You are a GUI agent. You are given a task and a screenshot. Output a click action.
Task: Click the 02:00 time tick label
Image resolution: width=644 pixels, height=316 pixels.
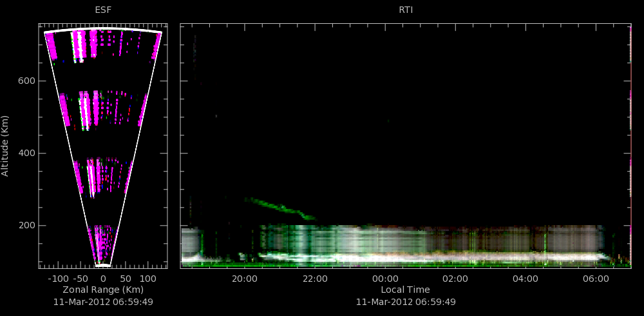(455, 279)
